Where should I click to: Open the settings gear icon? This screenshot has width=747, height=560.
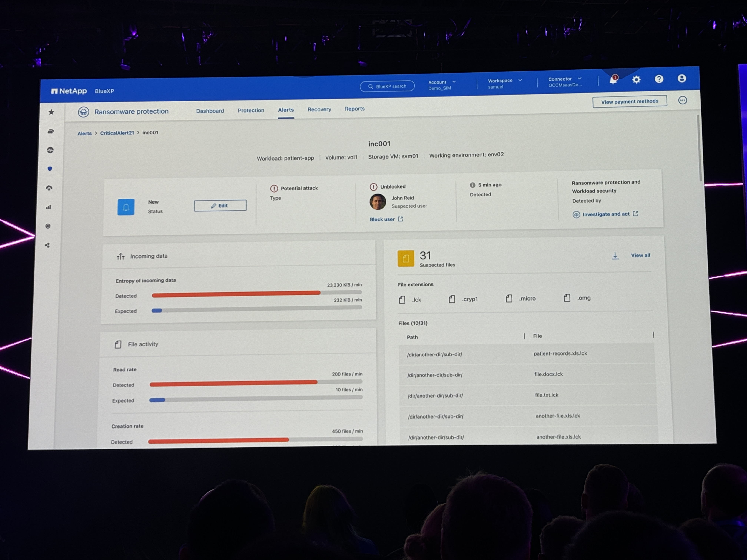[636, 80]
